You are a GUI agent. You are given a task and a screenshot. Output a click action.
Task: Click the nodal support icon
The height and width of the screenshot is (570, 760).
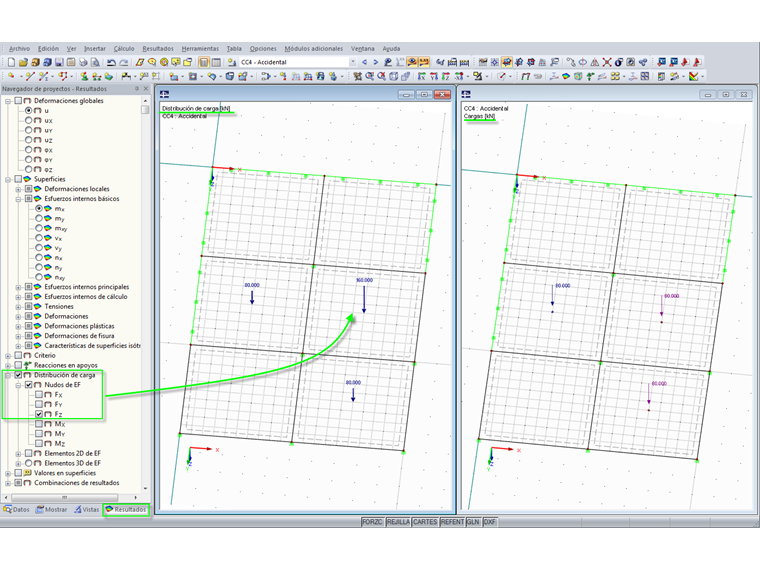click(x=84, y=76)
